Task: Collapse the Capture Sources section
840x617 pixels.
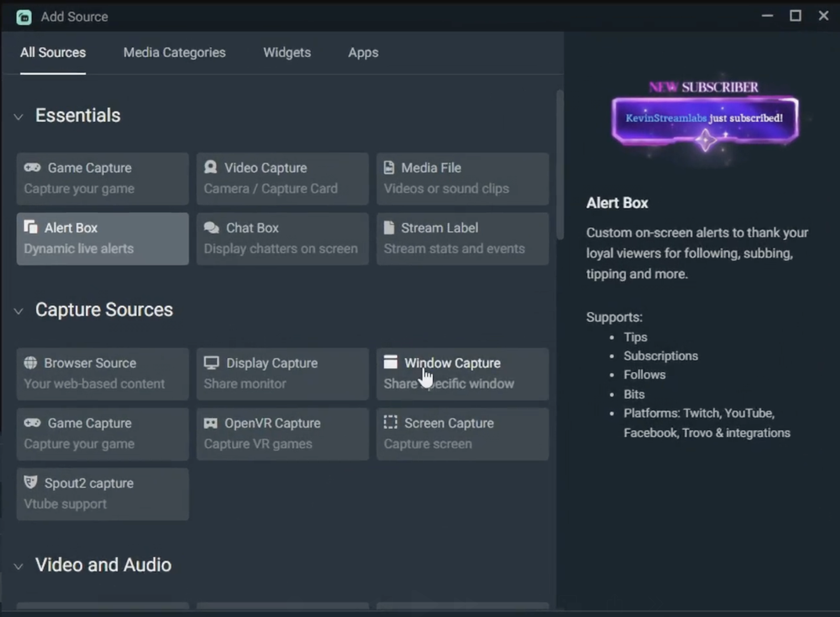Action: click(x=18, y=311)
